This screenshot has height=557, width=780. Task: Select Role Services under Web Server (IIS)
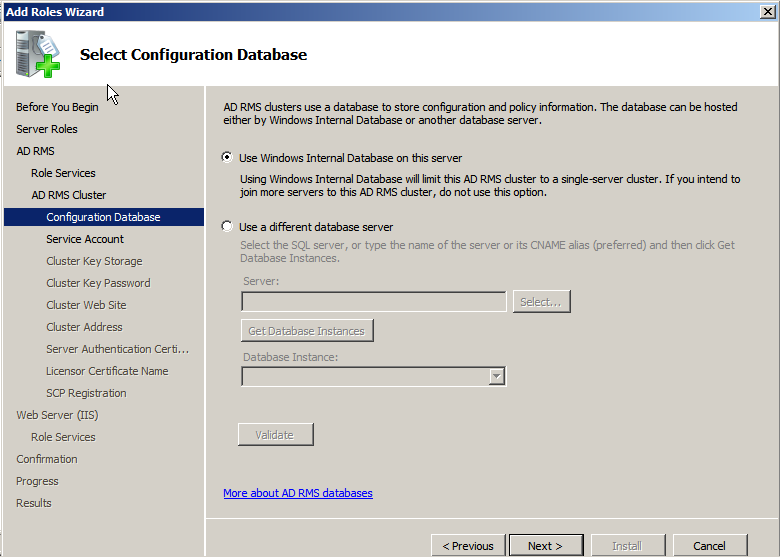(x=63, y=437)
